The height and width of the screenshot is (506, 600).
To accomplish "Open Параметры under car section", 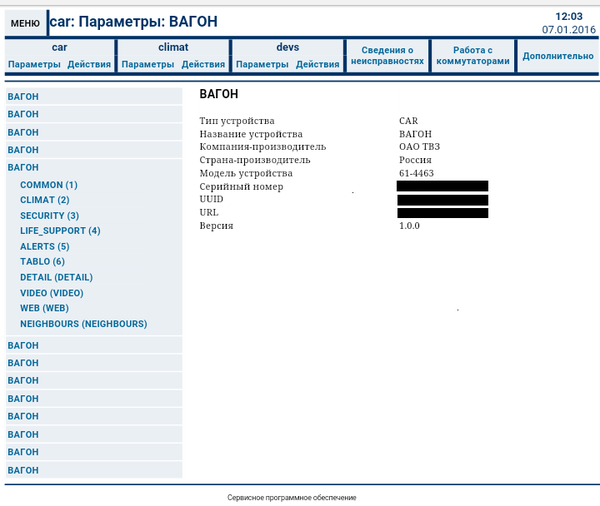I will click(x=34, y=64).
